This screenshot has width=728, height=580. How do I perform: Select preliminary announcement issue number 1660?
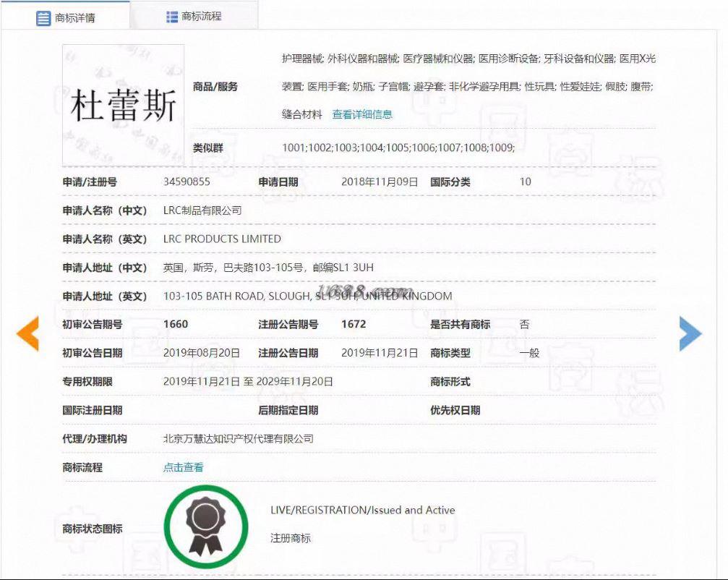tap(176, 324)
